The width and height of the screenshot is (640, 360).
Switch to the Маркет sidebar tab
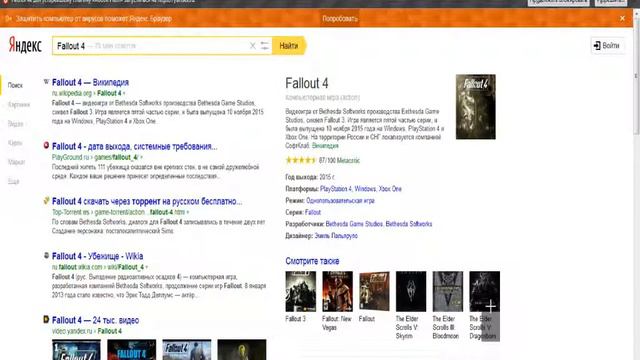(x=16, y=162)
